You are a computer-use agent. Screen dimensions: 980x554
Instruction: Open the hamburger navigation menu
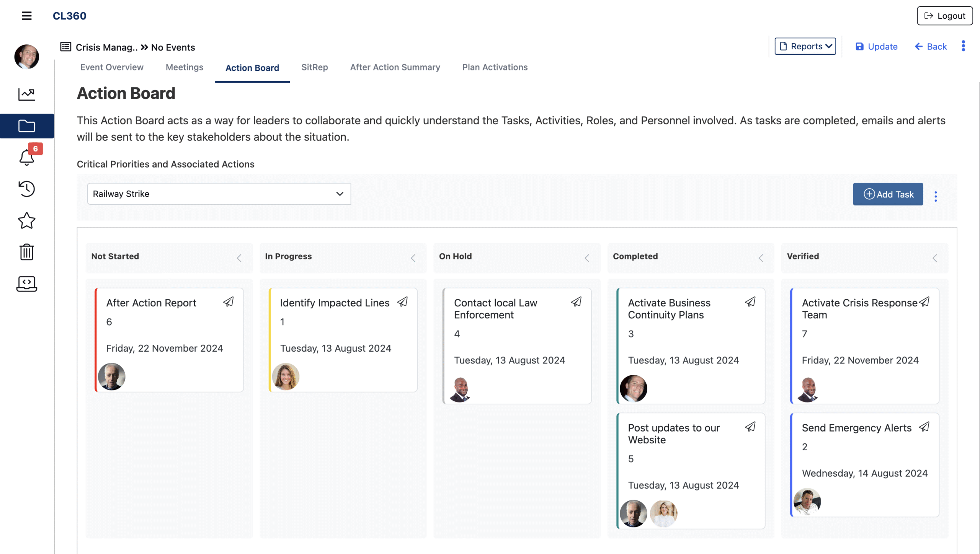pyautogui.click(x=26, y=16)
